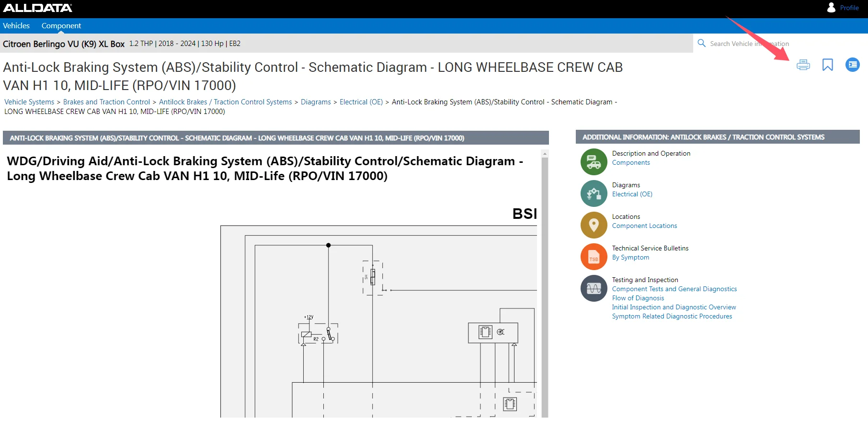Click the teal Diagrams icon
Image resolution: width=868 pixels, height=431 pixels.
pos(594,193)
